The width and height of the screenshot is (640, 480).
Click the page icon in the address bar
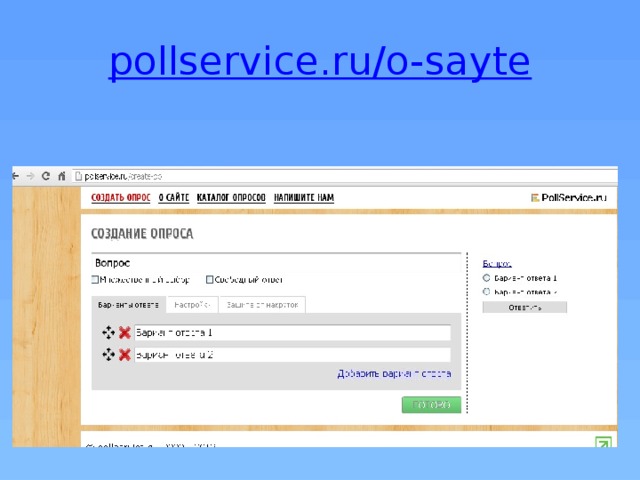point(78,176)
